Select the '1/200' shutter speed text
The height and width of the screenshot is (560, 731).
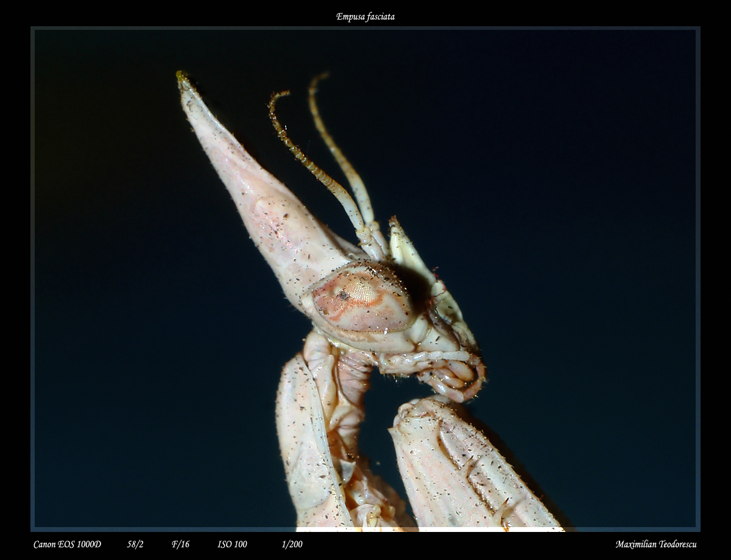click(x=292, y=544)
